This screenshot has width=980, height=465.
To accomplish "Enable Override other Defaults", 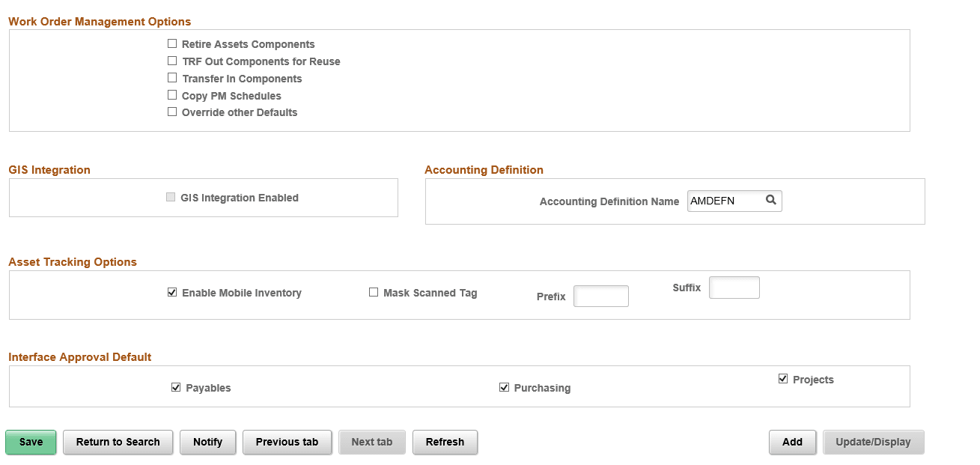I will pyautogui.click(x=172, y=112).
